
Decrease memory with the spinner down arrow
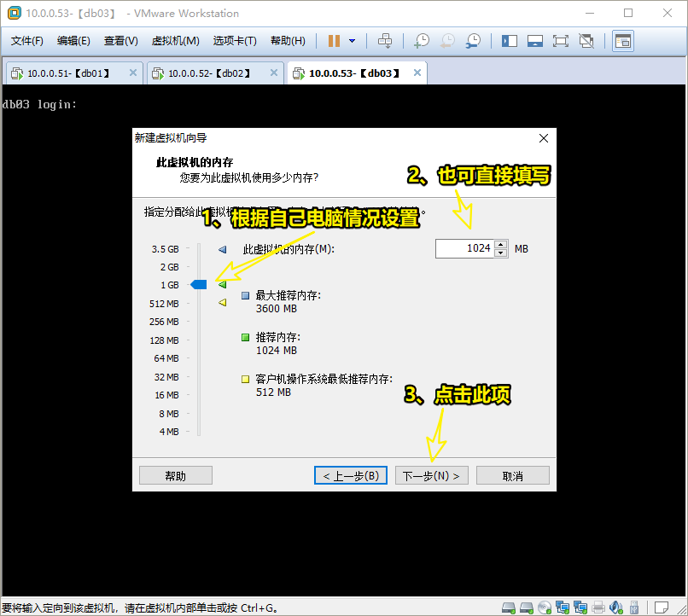click(502, 253)
